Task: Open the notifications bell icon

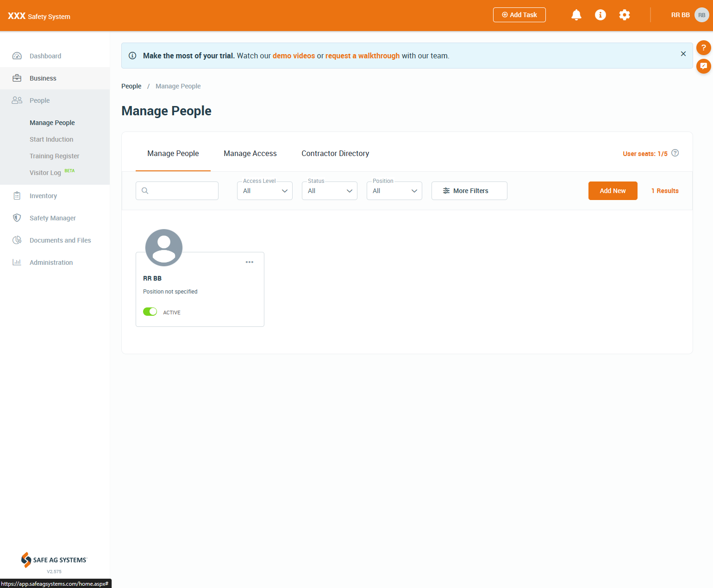Action: pos(576,15)
